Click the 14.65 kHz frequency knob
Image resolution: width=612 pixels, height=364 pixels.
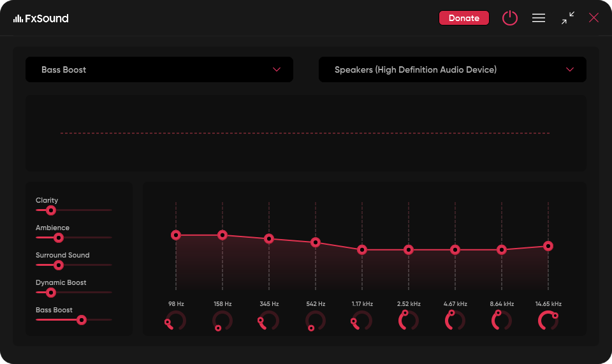tap(548, 321)
